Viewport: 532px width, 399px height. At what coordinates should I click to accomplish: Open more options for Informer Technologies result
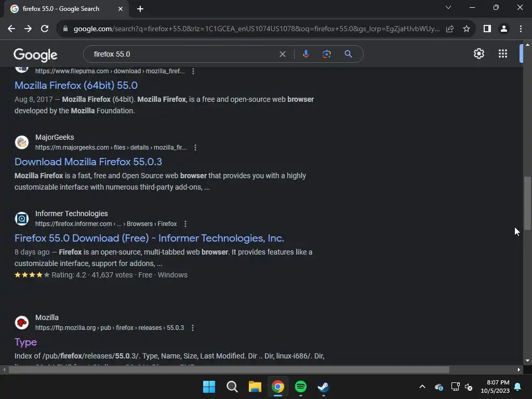tap(185, 224)
